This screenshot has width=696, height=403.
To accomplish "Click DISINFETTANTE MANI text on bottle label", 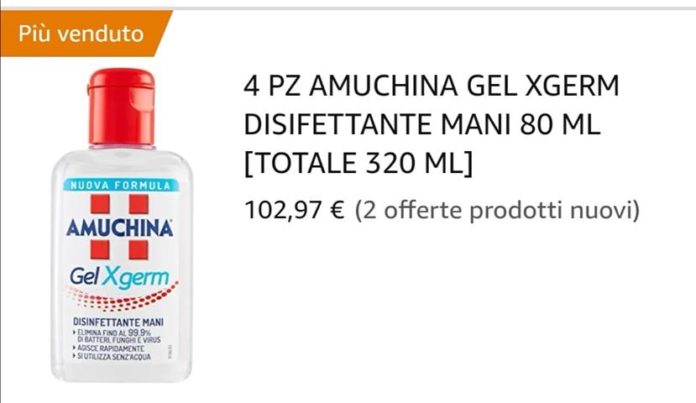I will (118, 322).
